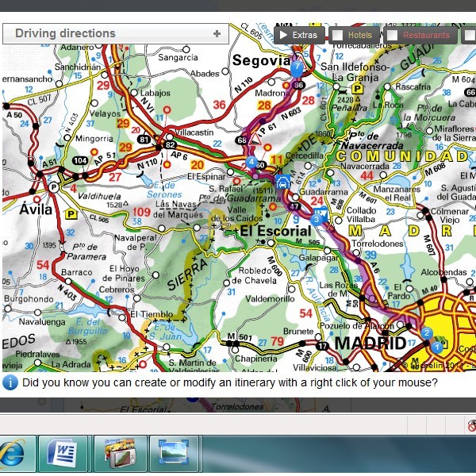The image size is (476, 476).
Task: Select route waypoint marker 7 at Segovia
Action: click(x=297, y=67)
